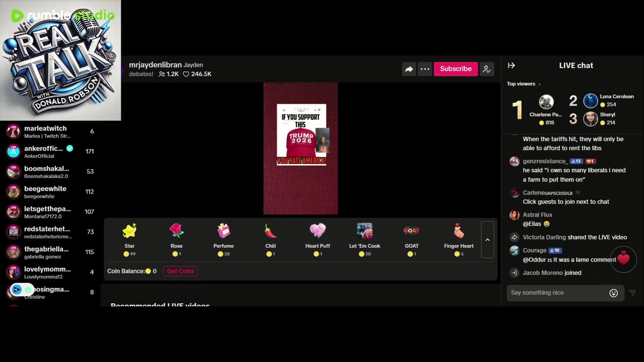Send a Finger Heart gift
Image resolution: width=644 pixels, height=362 pixels.
(x=459, y=239)
